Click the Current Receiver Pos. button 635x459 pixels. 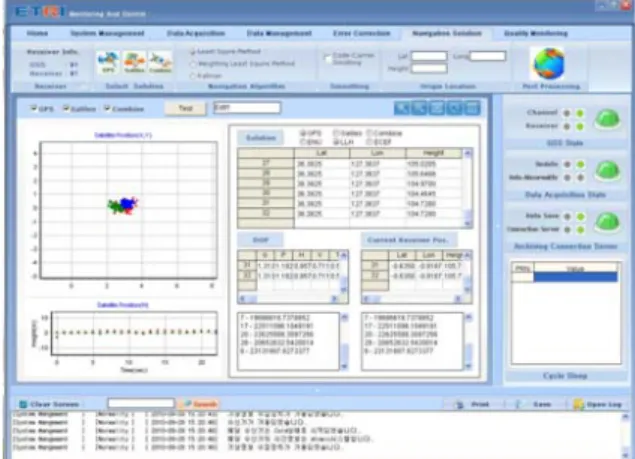click(x=408, y=240)
